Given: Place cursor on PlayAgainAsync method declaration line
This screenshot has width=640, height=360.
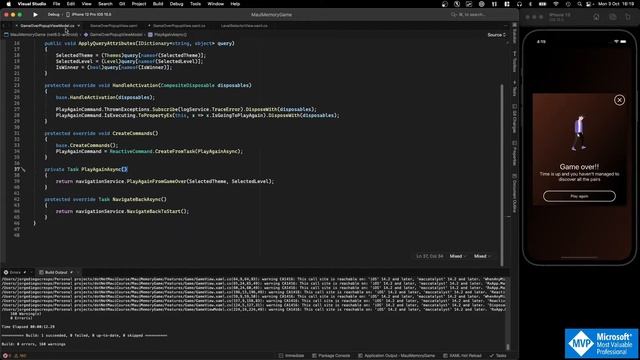Looking at the screenshot, I should pyautogui.click(x=86, y=169).
